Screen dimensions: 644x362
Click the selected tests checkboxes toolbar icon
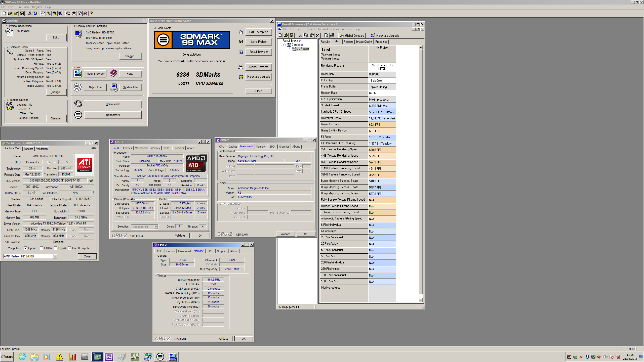point(49,13)
